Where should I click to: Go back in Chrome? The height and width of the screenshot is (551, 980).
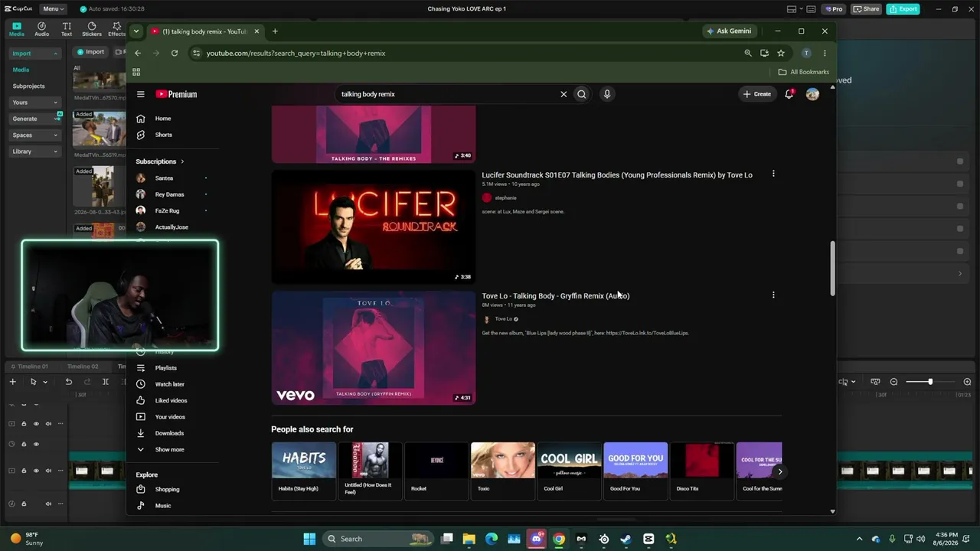138,53
